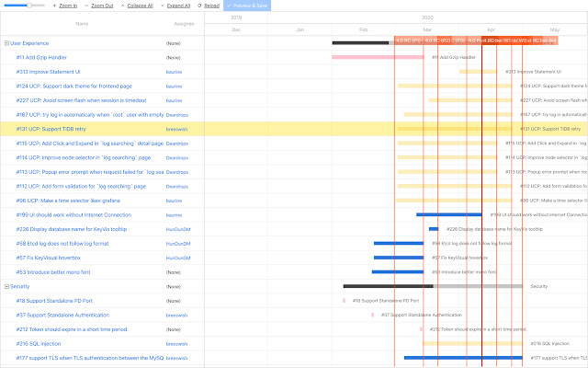Click assignee Deardrops for issue #167

pyautogui.click(x=177, y=115)
